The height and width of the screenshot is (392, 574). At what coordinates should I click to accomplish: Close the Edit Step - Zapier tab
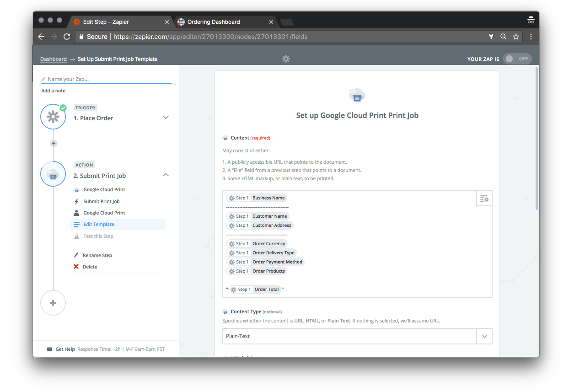coord(167,22)
